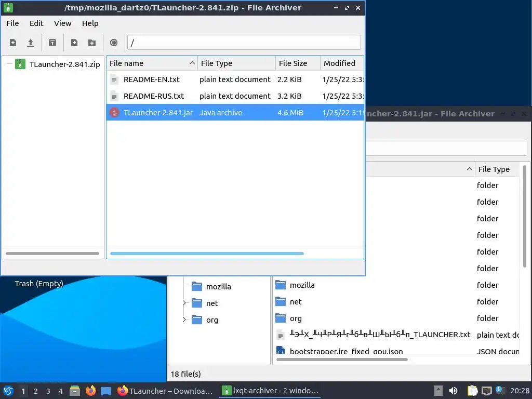Open the View menu
Screen dimensions: 532x399
(63, 23)
